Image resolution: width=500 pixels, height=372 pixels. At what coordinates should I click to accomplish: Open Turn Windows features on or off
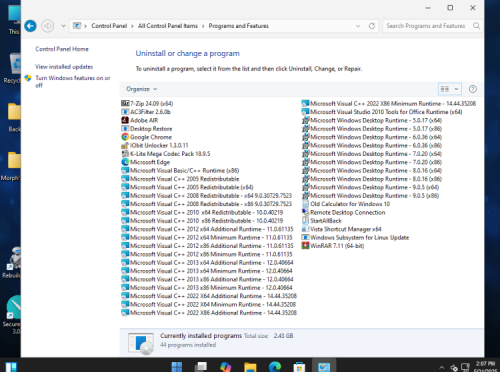[x=73, y=82]
